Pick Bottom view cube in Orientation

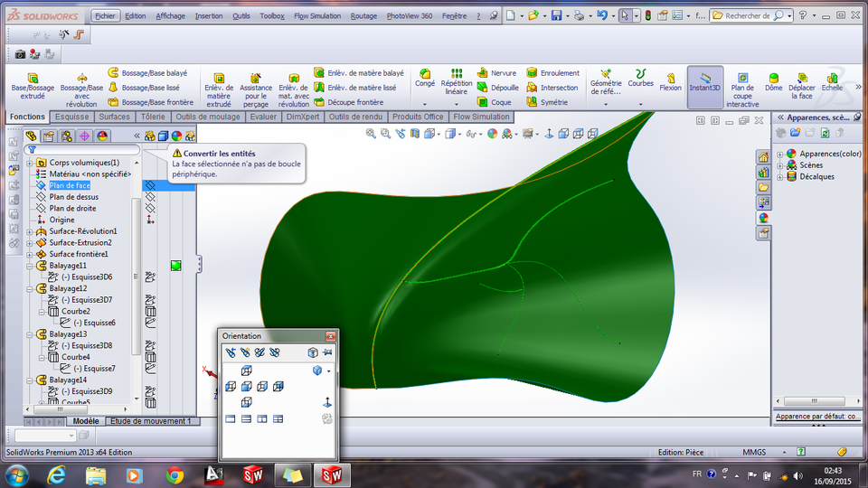click(x=246, y=401)
